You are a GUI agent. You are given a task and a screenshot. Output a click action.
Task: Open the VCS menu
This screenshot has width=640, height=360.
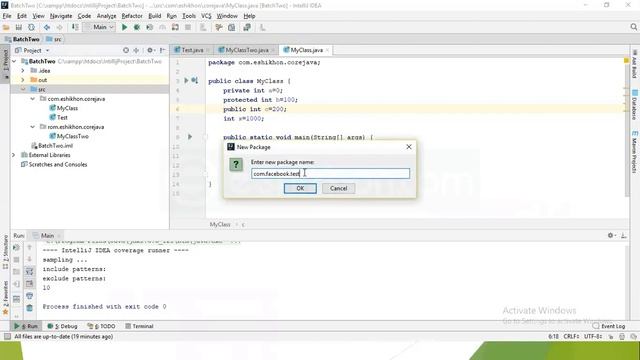206,16
